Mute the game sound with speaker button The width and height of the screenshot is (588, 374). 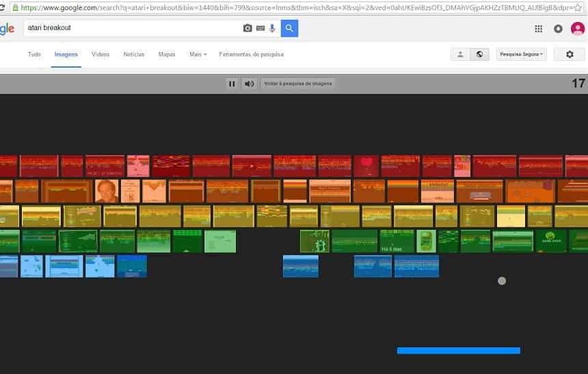[x=249, y=83]
